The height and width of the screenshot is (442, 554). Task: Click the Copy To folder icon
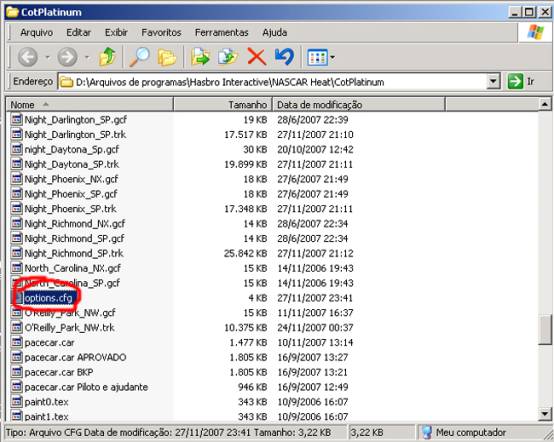228,57
